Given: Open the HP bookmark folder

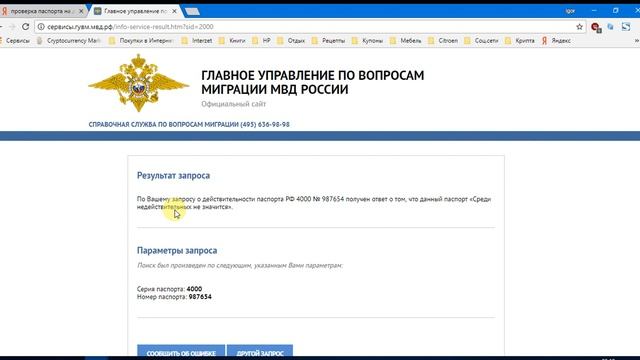Looking at the screenshot, I should 261,40.
